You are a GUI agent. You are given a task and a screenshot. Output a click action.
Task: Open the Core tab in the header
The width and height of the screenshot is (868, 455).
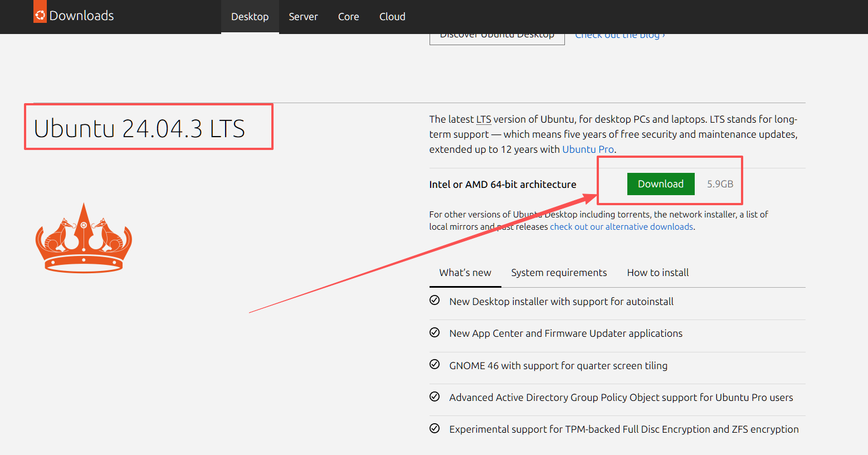pos(348,17)
